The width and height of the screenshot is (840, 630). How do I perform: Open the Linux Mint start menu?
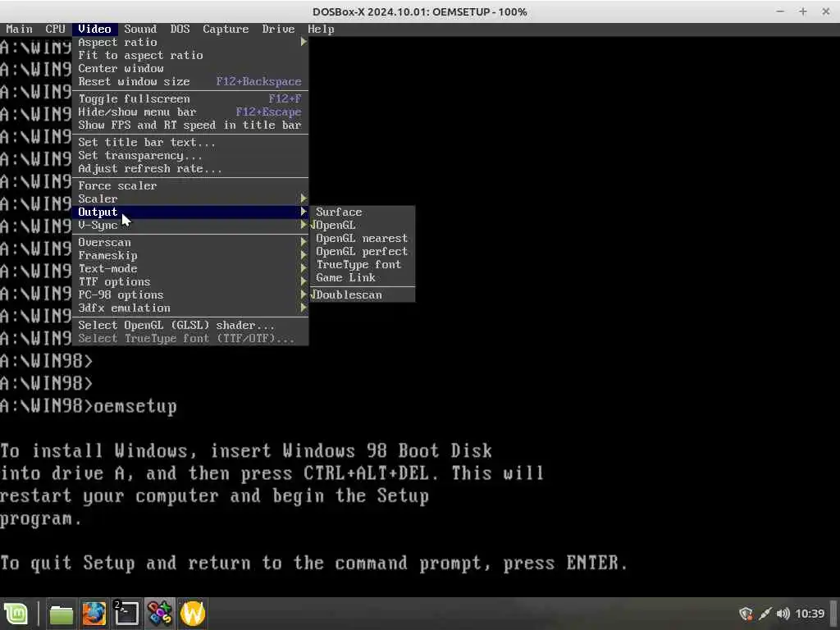coord(16,614)
